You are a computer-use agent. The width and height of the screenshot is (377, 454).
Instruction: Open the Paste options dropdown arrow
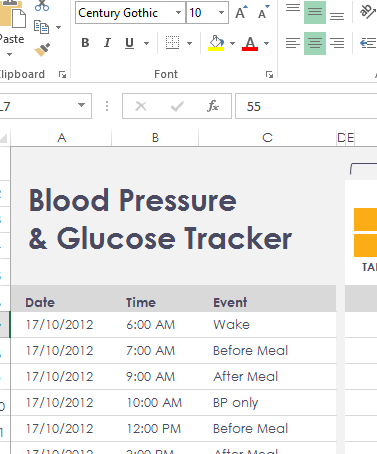9,54
